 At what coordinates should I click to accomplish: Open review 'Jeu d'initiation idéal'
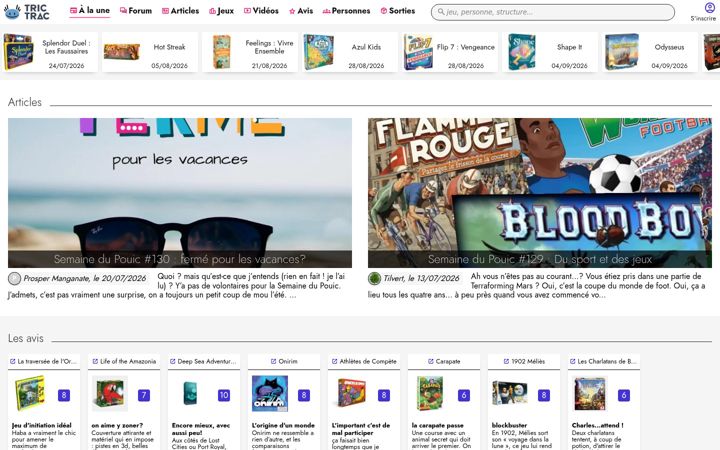click(42, 425)
